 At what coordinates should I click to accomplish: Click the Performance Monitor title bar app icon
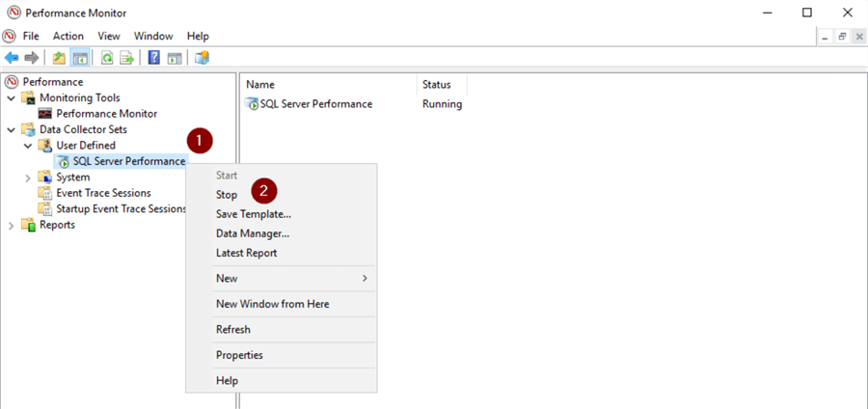pyautogui.click(x=14, y=13)
